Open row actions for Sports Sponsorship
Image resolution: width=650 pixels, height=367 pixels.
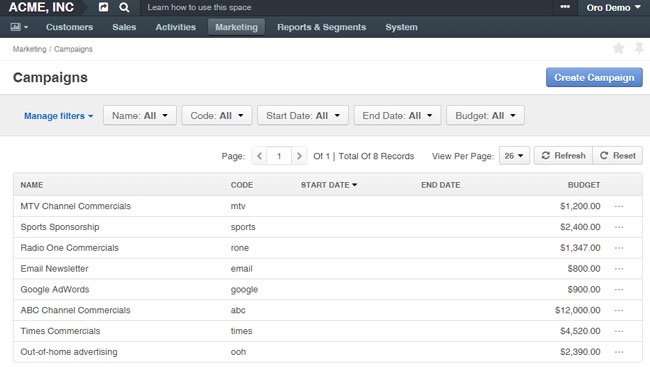click(619, 227)
